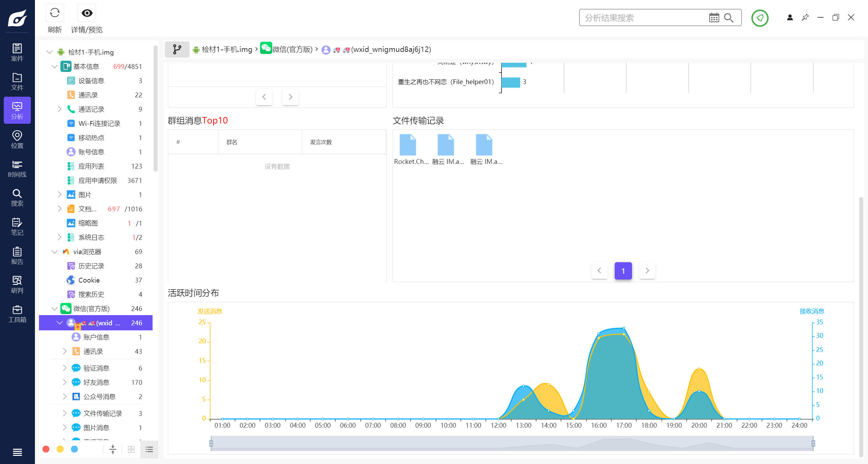Click page 1 button in file transfer pagination

pos(623,271)
